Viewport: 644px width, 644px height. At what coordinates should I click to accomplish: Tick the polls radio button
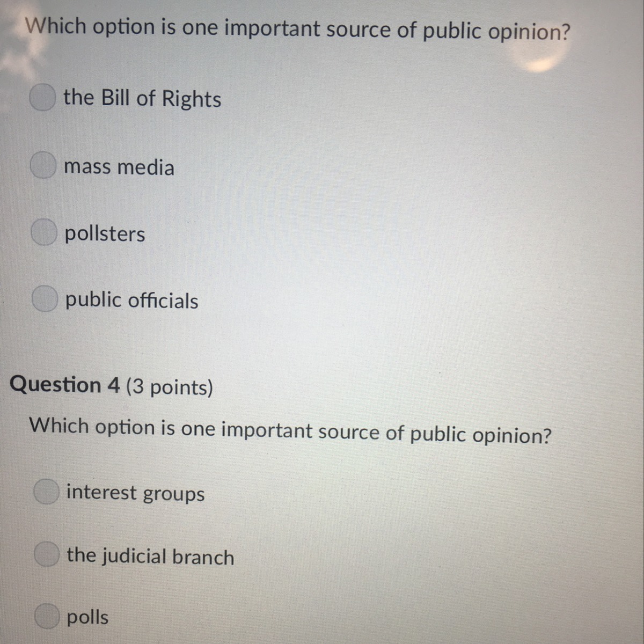point(47,616)
